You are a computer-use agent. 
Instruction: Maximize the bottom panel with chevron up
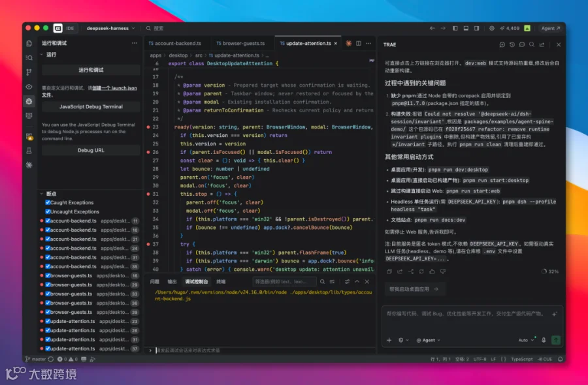(357, 282)
